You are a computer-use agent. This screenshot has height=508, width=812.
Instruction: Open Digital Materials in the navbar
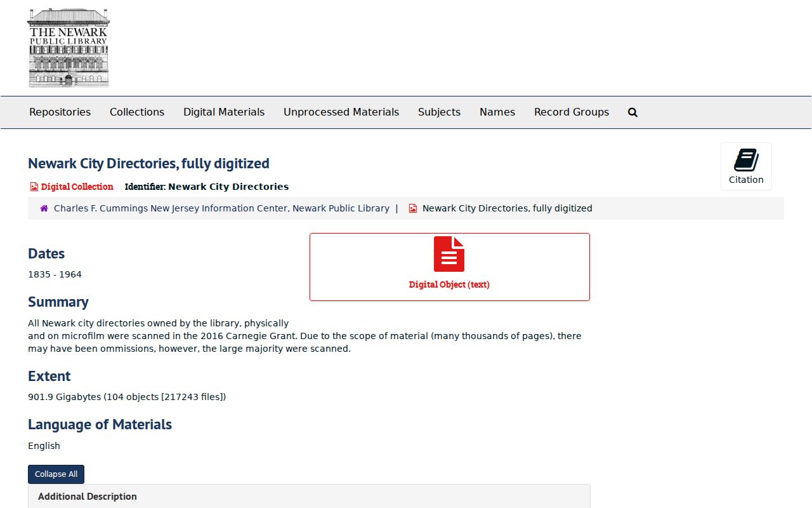(224, 112)
